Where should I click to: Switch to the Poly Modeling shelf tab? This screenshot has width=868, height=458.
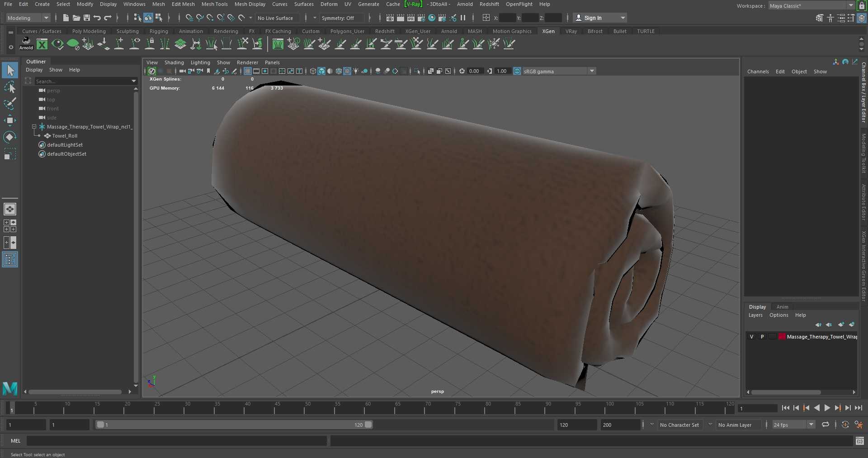89,31
